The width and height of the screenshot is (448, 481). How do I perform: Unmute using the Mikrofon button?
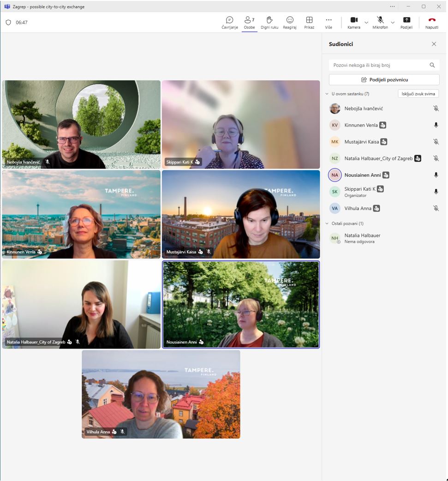point(380,20)
